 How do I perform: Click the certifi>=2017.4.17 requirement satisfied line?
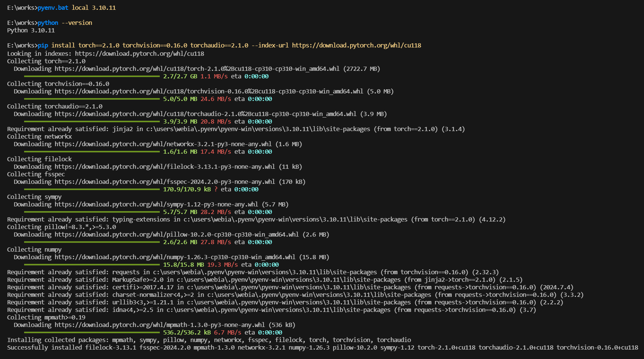point(290,287)
